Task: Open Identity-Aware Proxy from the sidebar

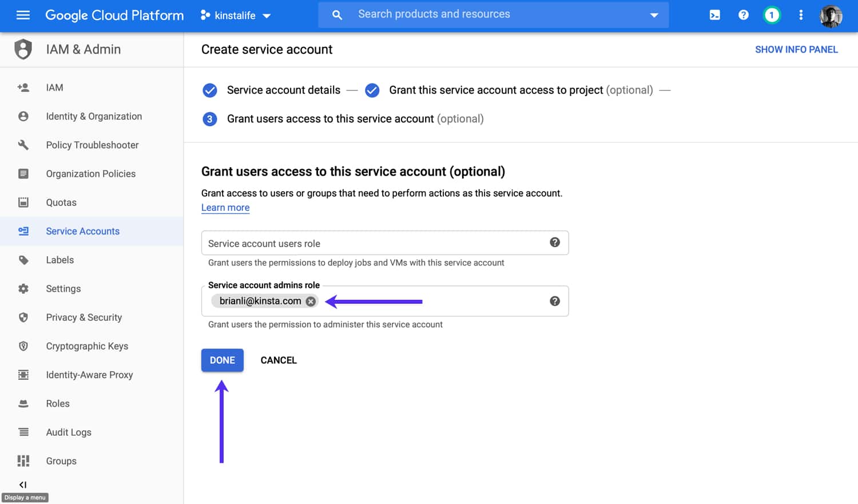Action: pos(90,375)
